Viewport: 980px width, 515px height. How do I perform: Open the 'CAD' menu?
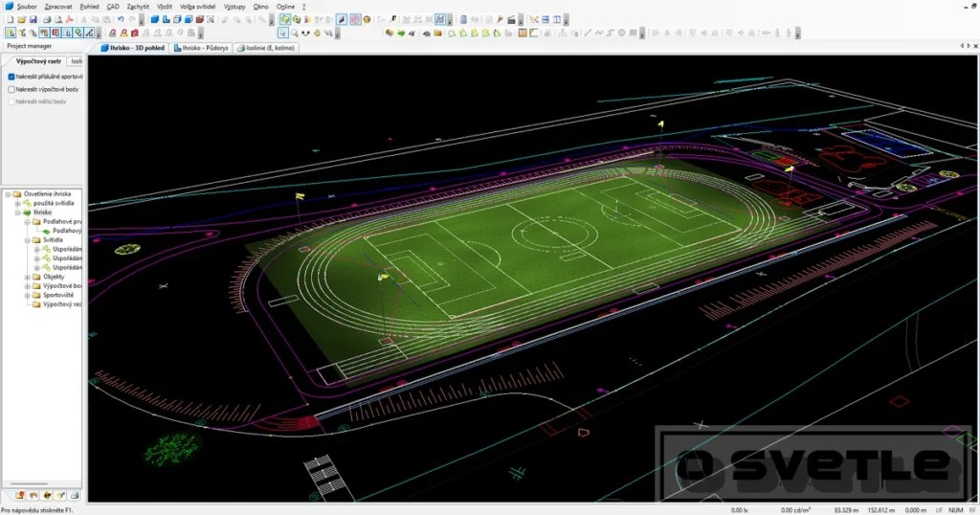113,7
